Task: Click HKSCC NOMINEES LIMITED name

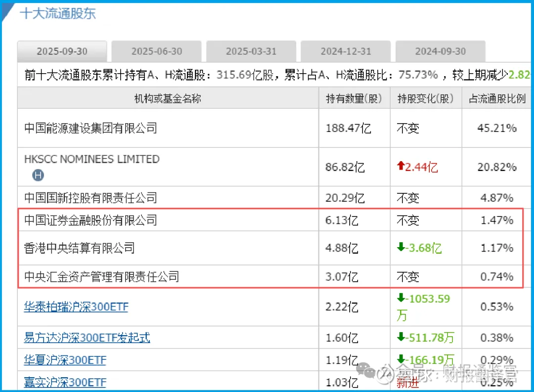Action: [92, 159]
